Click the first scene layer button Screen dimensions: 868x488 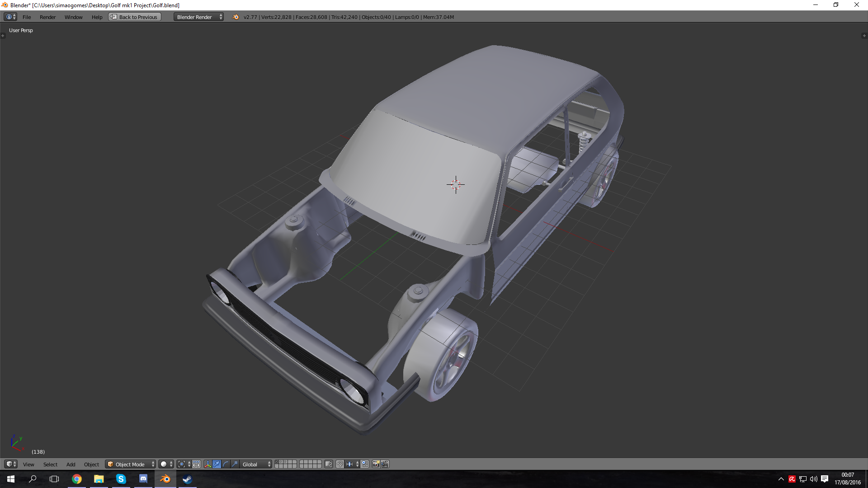[x=277, y=462]
